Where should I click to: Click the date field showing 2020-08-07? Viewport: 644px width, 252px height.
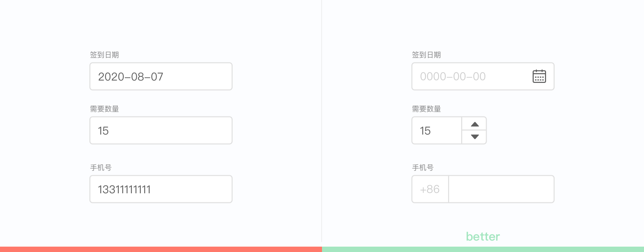[x=161, y=77]
